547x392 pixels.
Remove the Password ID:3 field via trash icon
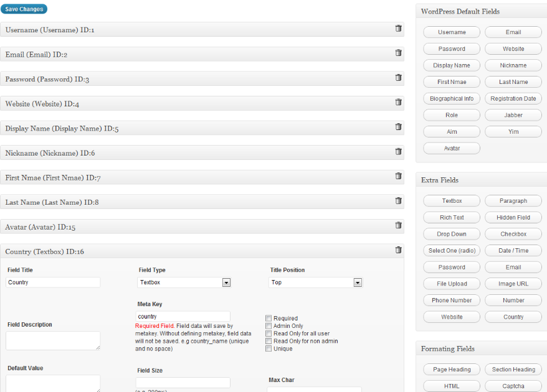398,77
